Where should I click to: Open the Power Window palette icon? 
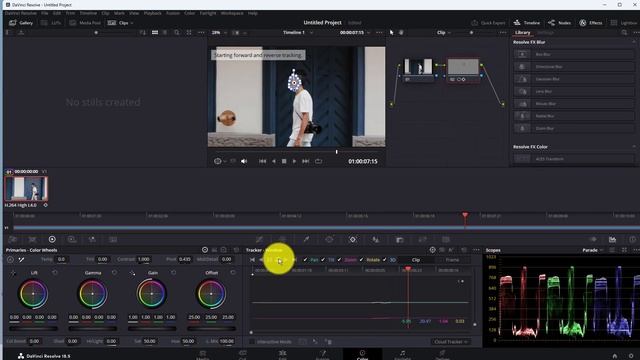[329, 240]
